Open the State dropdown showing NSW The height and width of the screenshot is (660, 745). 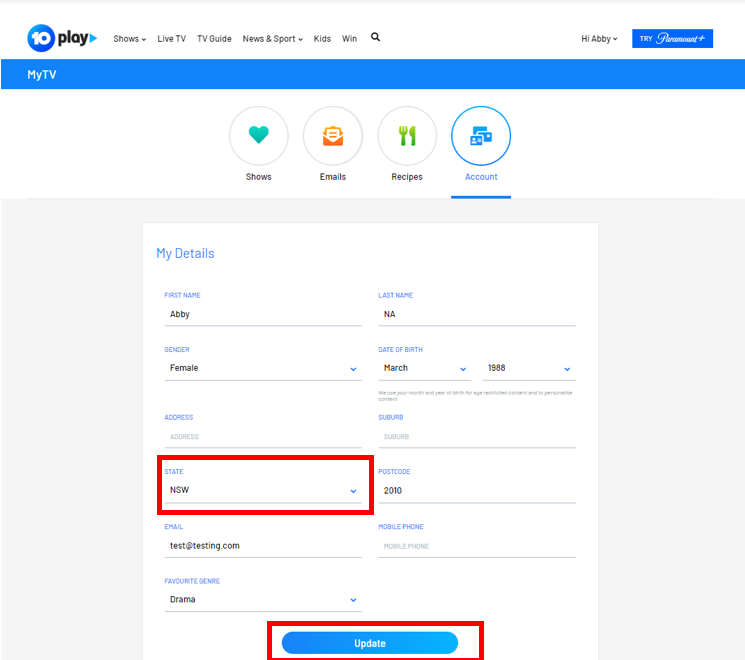point(263,490)
